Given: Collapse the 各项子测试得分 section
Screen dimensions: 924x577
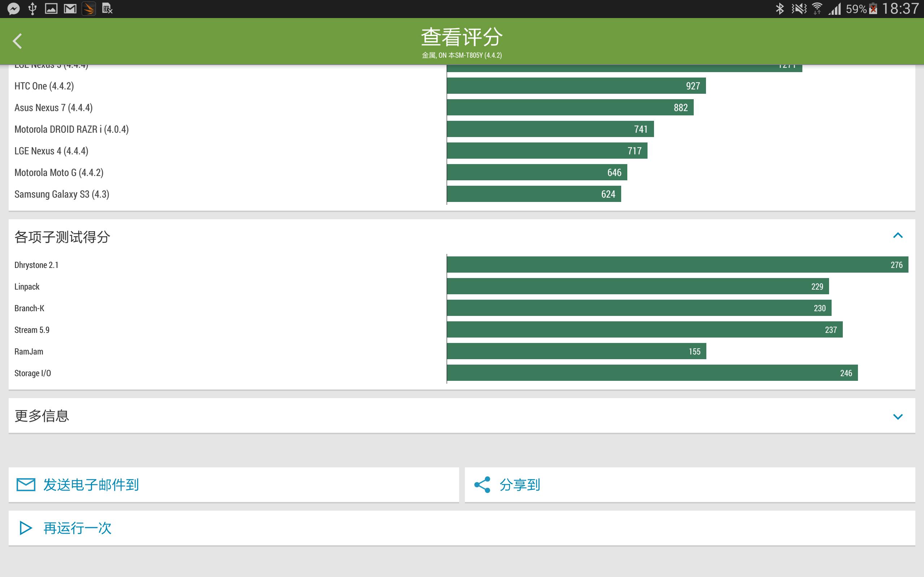Looking at the screenshot, I should pyautogui.click(x=898, y=235).
